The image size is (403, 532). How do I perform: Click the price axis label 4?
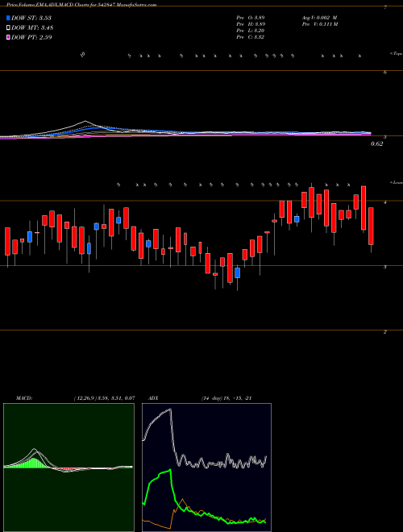(385, 202)
